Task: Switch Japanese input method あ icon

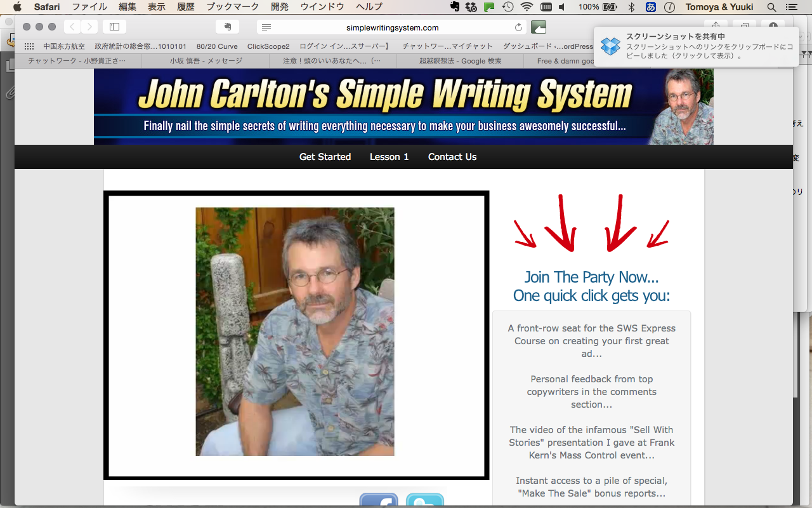Action: point(650,7)
